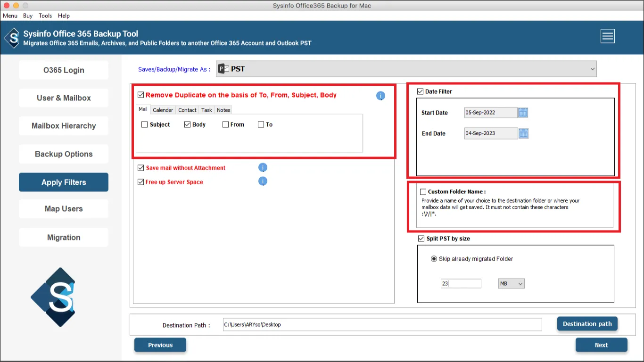Go to the Mailbox Hierarchy step
The image size is (644, 362).
coord(64,126)
